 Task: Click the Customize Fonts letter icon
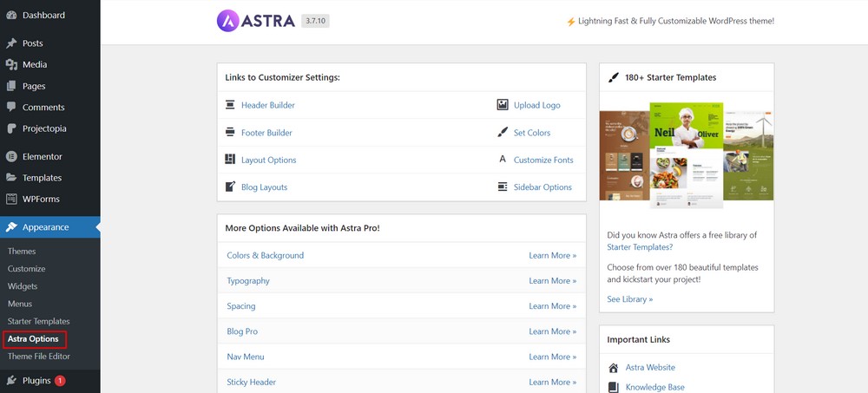tap(503, 160)
